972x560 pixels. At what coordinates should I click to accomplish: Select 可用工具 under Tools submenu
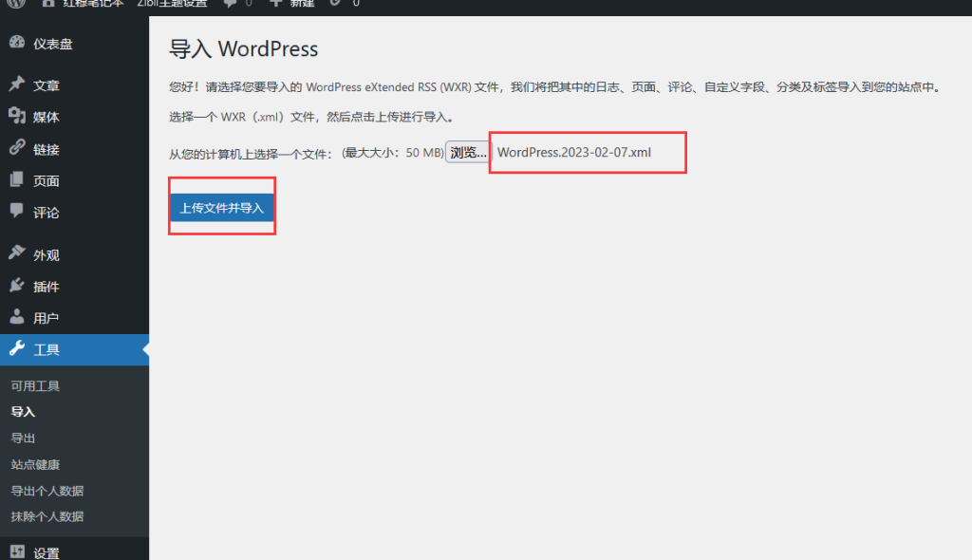coord(35,386)
